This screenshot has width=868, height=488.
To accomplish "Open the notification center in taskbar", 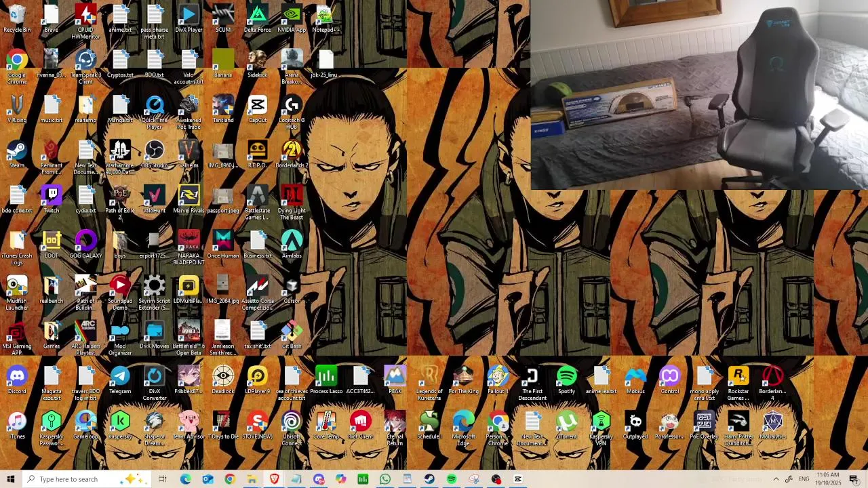I will (x=854, y=479).
